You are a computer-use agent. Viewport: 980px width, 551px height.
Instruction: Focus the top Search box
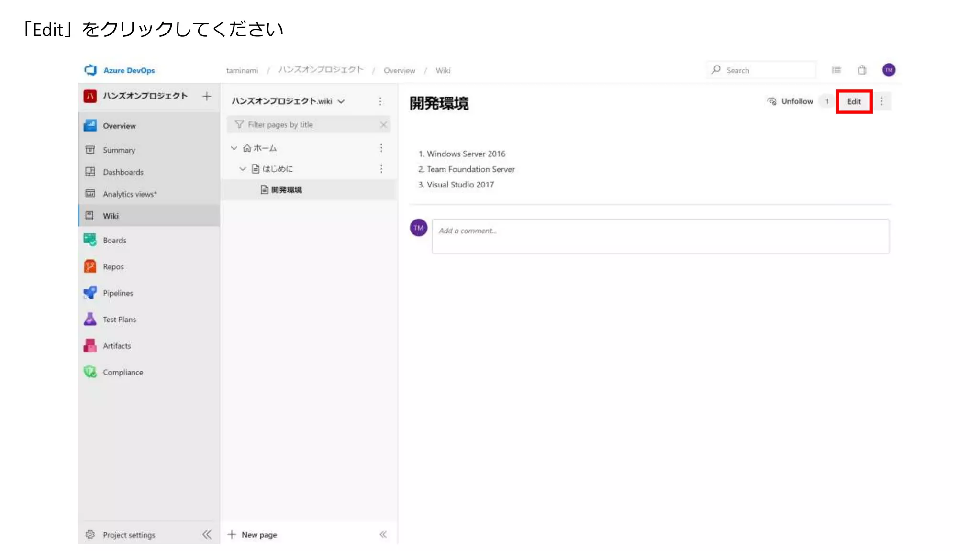pyautogui.click(x=761, y=70)
